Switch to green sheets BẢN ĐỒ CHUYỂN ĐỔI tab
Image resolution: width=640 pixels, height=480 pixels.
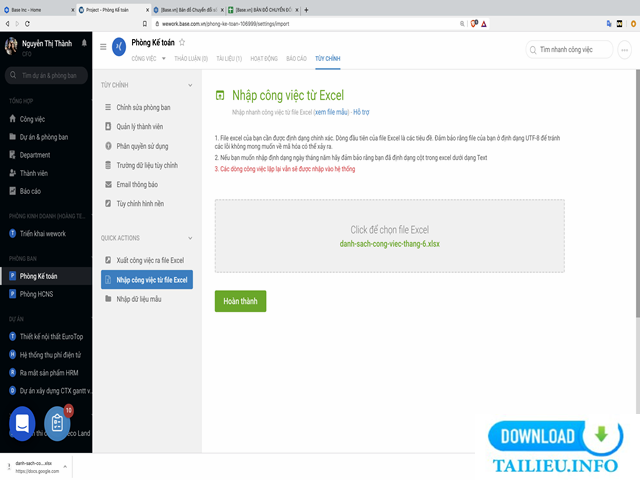coord(264,10)
